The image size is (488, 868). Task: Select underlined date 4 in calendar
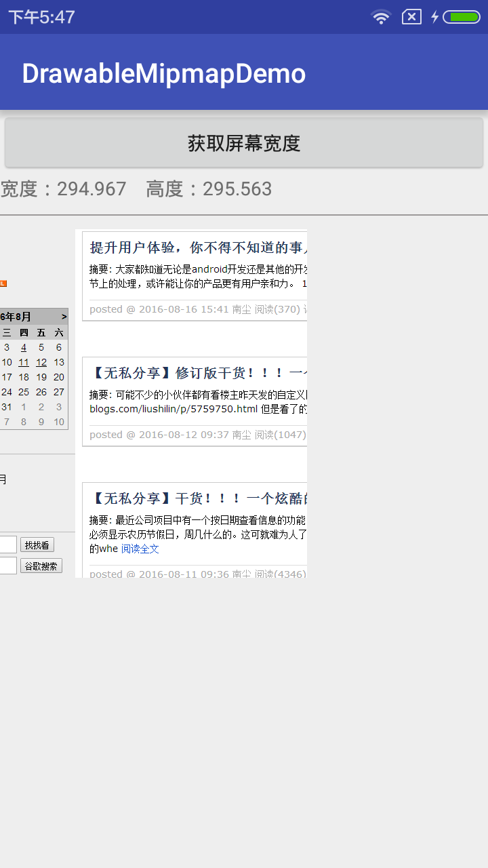click(x=24, y=347)
